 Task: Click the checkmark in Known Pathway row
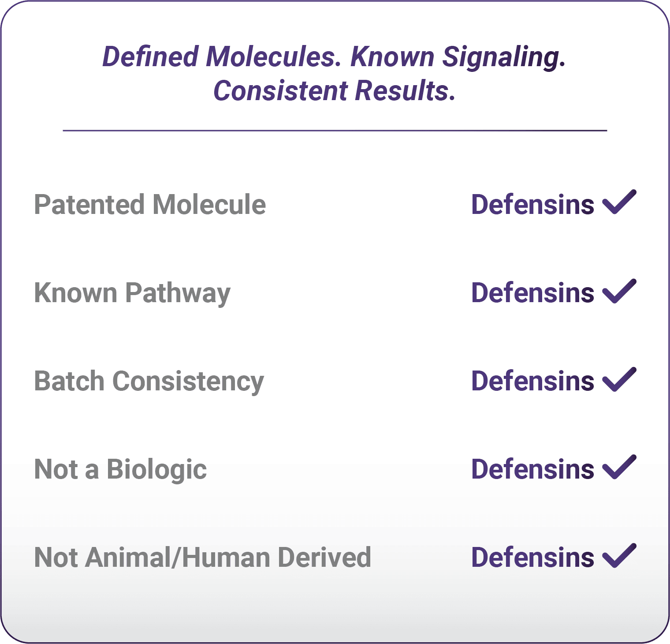(x=619, y=291)
